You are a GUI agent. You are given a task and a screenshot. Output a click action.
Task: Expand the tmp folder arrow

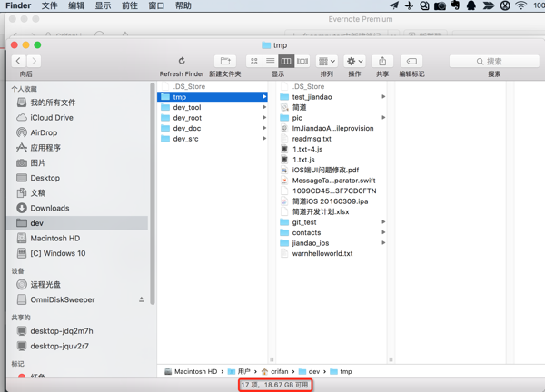[264, 97]
